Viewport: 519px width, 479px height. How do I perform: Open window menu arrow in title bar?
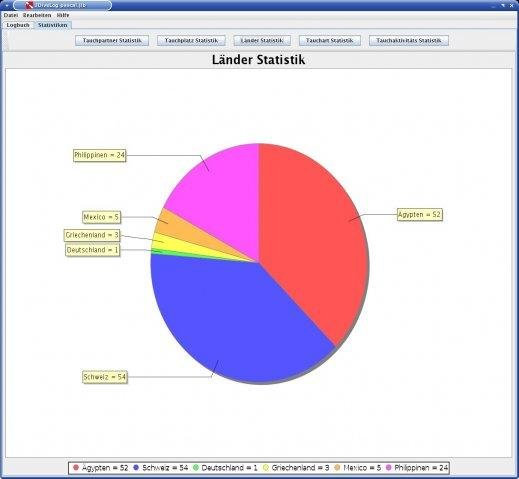(x=6, y=5)
